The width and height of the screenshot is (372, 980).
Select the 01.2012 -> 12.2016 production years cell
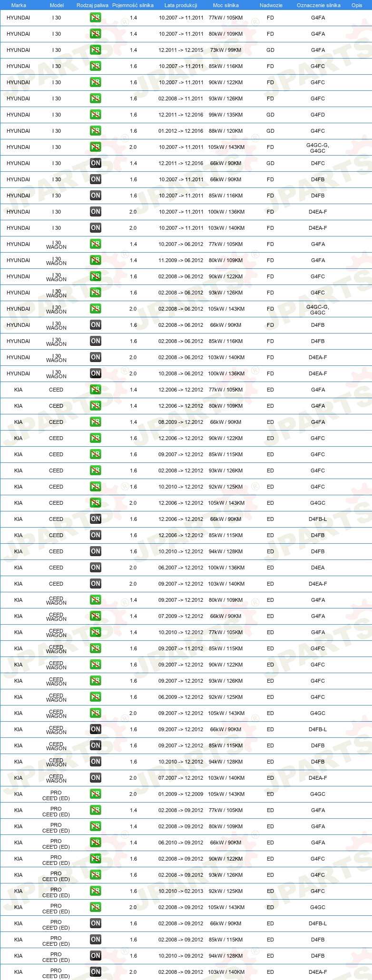pos(181,131)
